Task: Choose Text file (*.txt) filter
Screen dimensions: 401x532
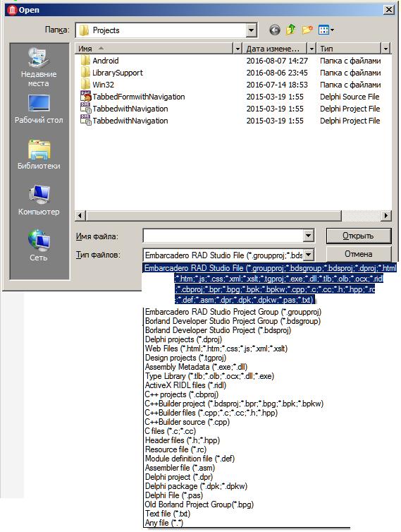Action: click(168, 514)
